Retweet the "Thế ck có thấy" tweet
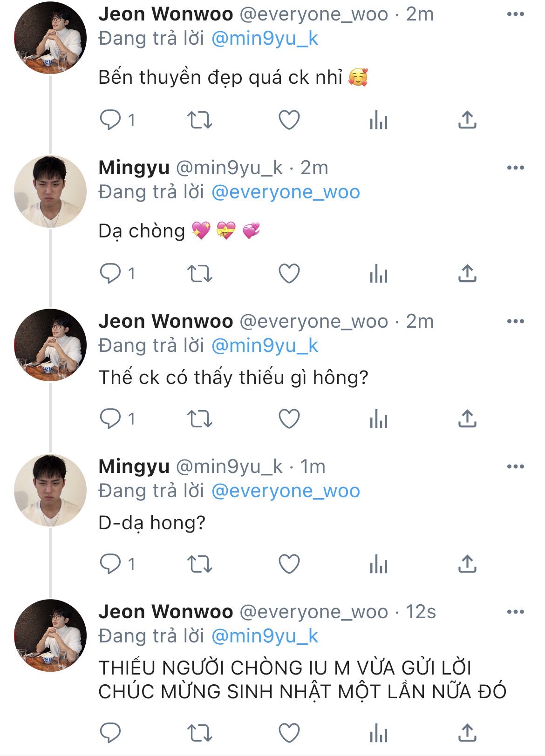545x756 pixels. point(200,419)
